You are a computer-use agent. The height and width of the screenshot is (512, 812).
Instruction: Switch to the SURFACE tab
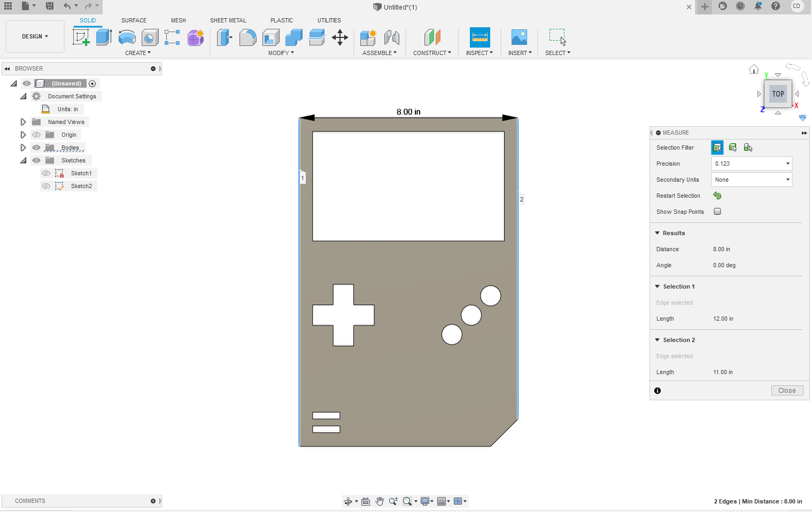[x=134, y=20]
